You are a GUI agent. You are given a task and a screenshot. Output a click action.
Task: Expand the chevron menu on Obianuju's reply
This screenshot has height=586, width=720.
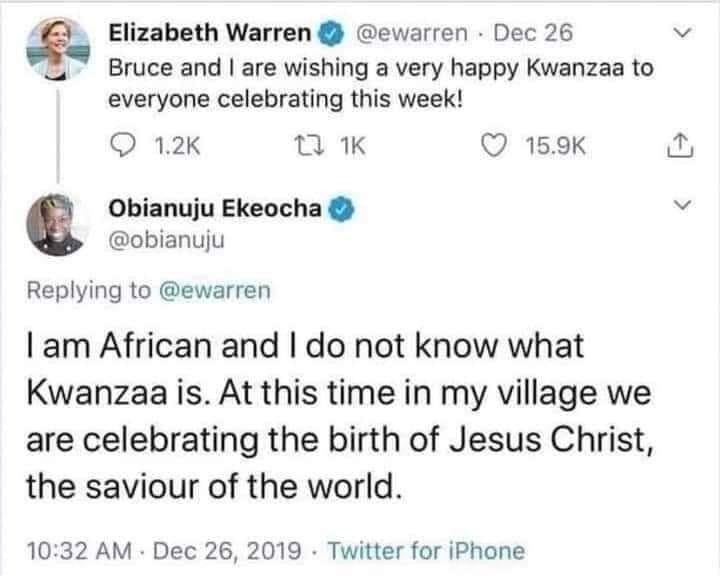click(x=682, y=204)
